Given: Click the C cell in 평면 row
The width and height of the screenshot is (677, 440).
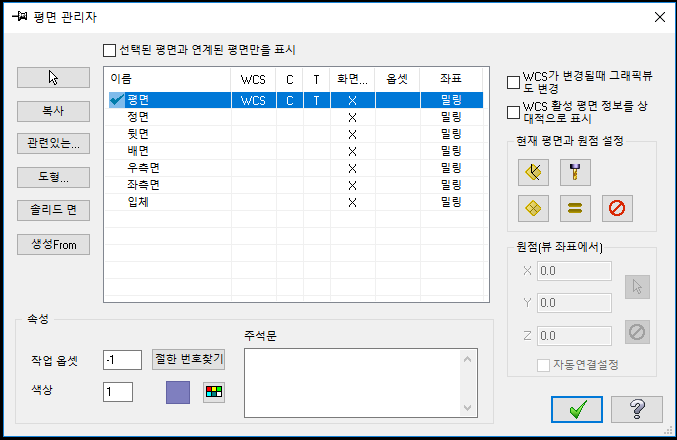Looking at the screenshot, I should 290,100.
